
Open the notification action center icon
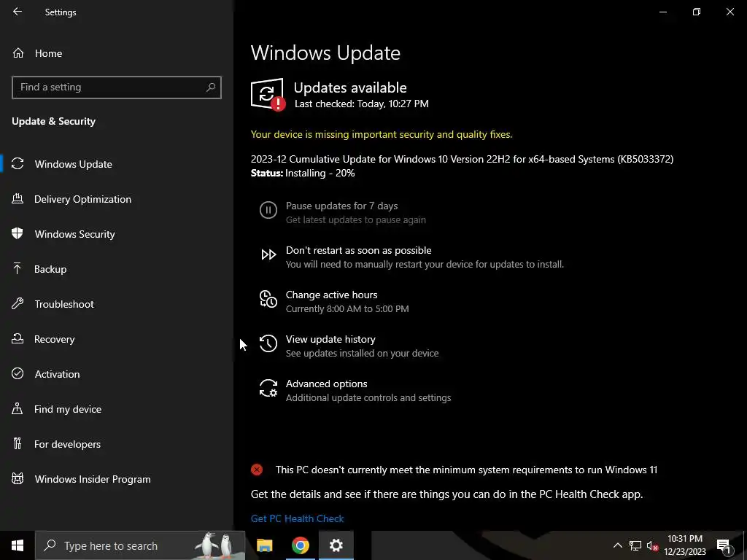point(724,546)
